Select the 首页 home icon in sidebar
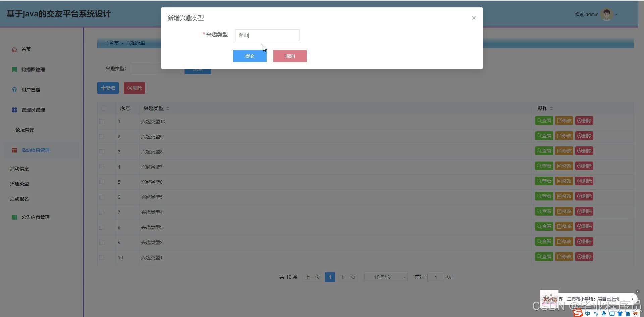This screenshot has width=644, height=317. 14,49
